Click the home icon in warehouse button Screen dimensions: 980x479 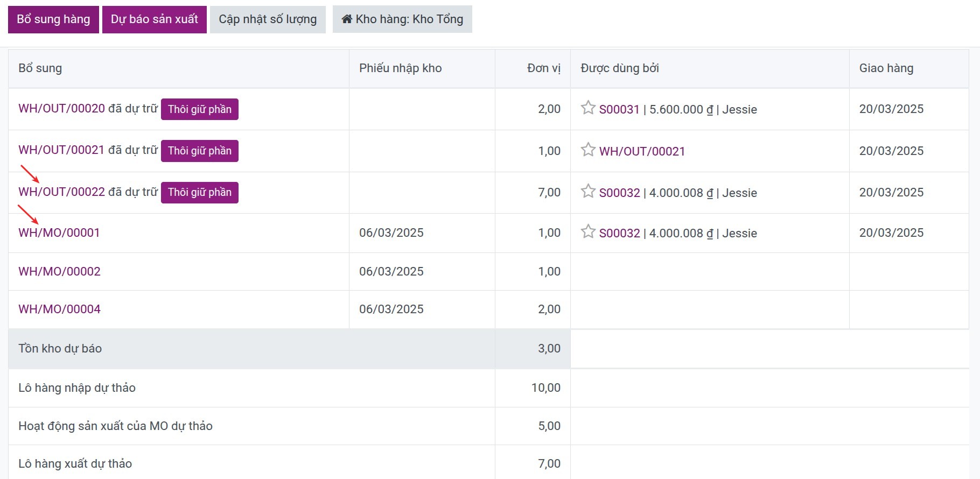[x=347, y=19]
